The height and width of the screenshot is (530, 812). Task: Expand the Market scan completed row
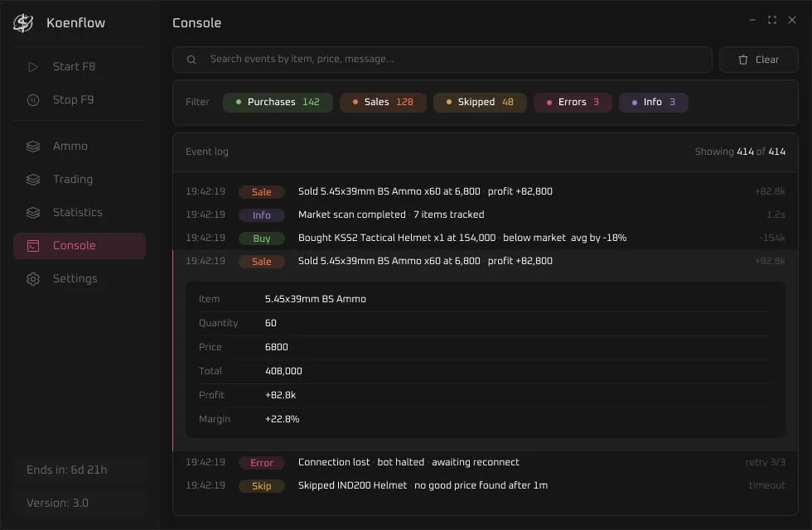486,214
